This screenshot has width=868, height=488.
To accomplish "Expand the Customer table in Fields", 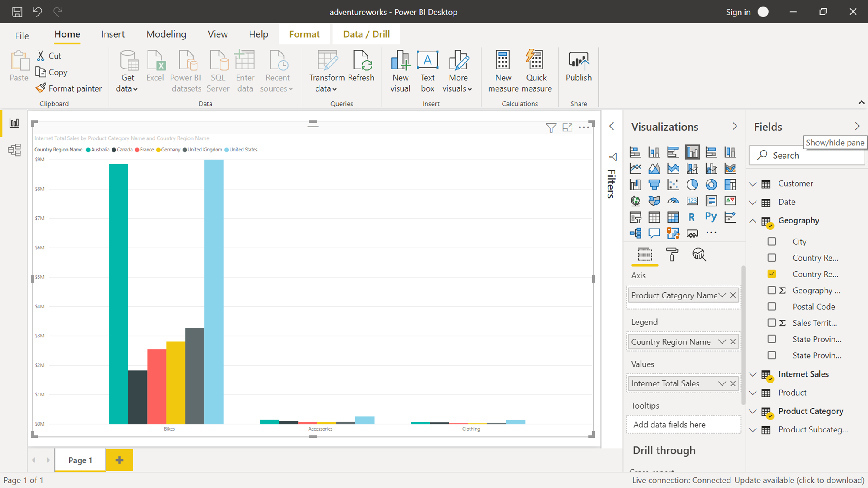I will 753,183.
